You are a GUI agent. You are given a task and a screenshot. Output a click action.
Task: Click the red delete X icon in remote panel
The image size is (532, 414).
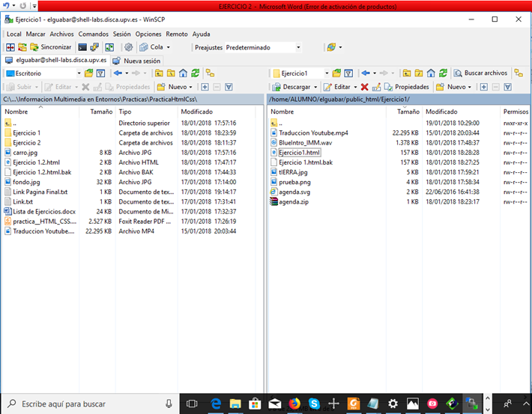(365, 87)
